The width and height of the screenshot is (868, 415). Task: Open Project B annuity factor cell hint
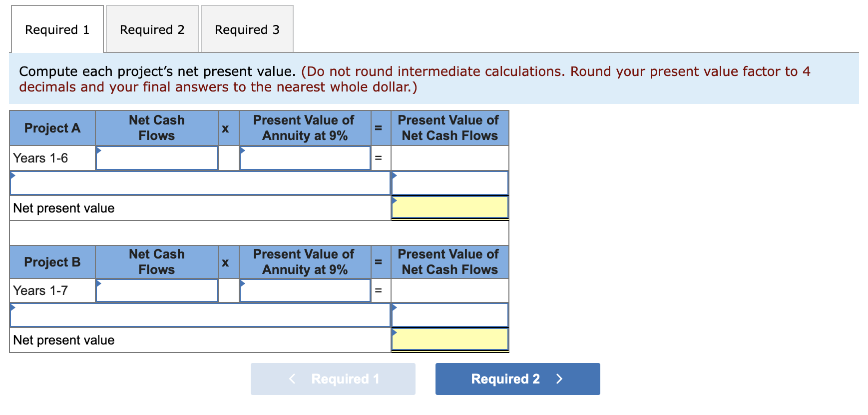pyautogui.click(x=243, y=283)
